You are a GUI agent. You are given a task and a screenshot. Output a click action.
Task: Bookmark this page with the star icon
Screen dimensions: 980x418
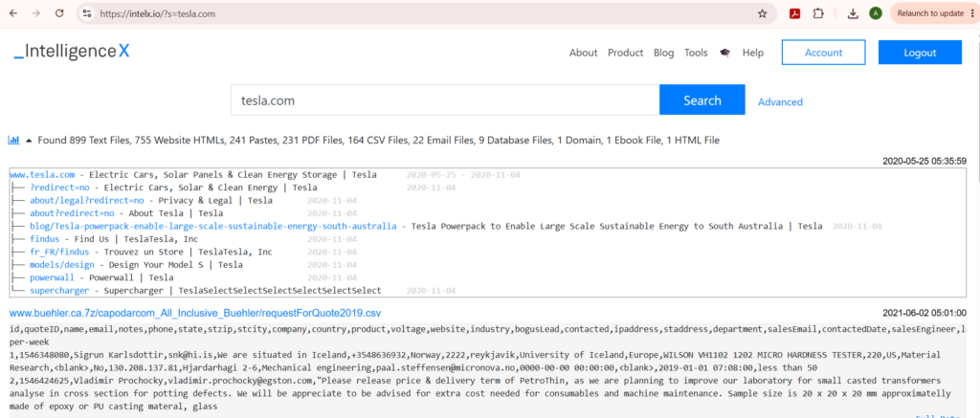tap(762, 13)
